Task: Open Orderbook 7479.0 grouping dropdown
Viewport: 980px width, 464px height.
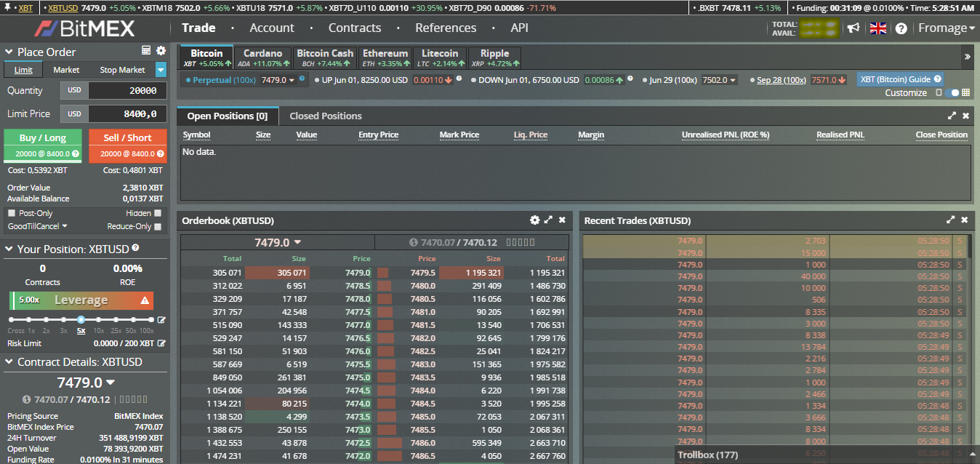Action: pos(278,242)
